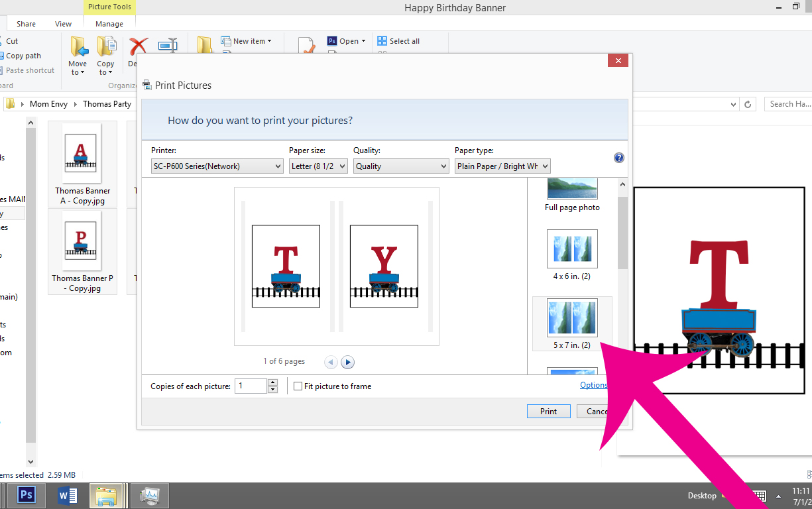The height and width of the screenshot is (509, 812).
Task: Go to previous preview page arrow
Action: [x=331, y=362]
